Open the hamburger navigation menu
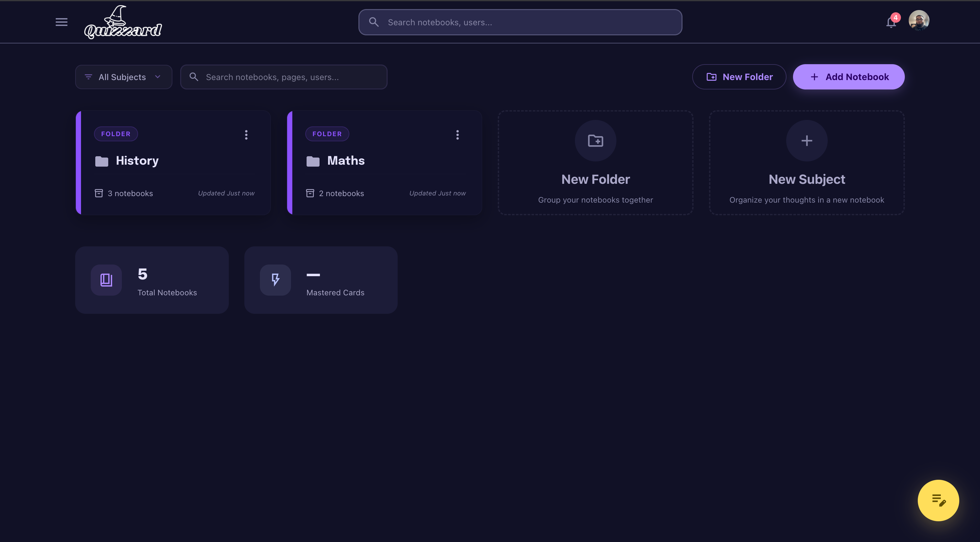This screenshot has height=542, width=980. pos(61,22)
